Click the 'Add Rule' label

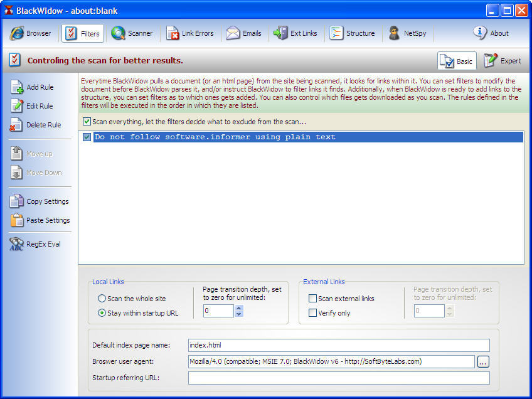40,87
